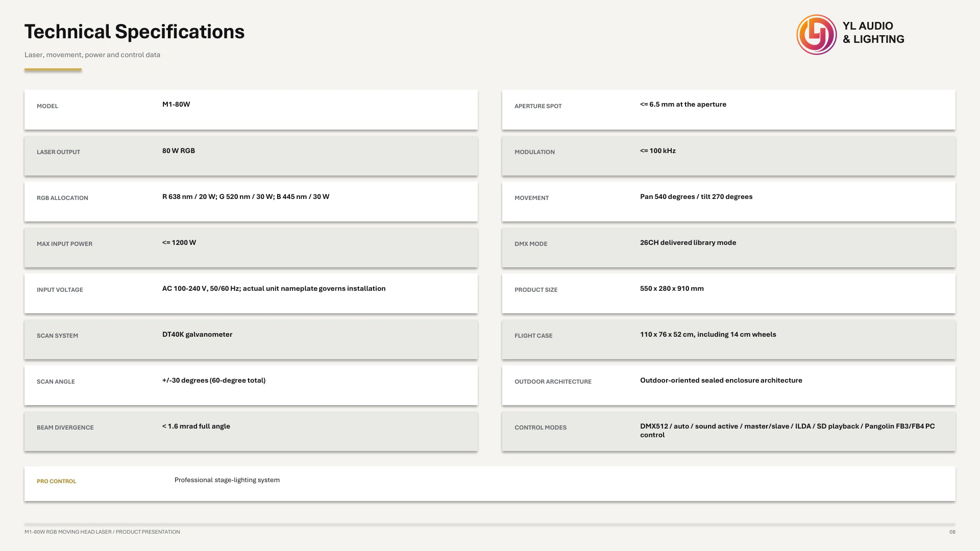
Task: Select the gold PRO CONTROL label
Action: click(56, 481)
